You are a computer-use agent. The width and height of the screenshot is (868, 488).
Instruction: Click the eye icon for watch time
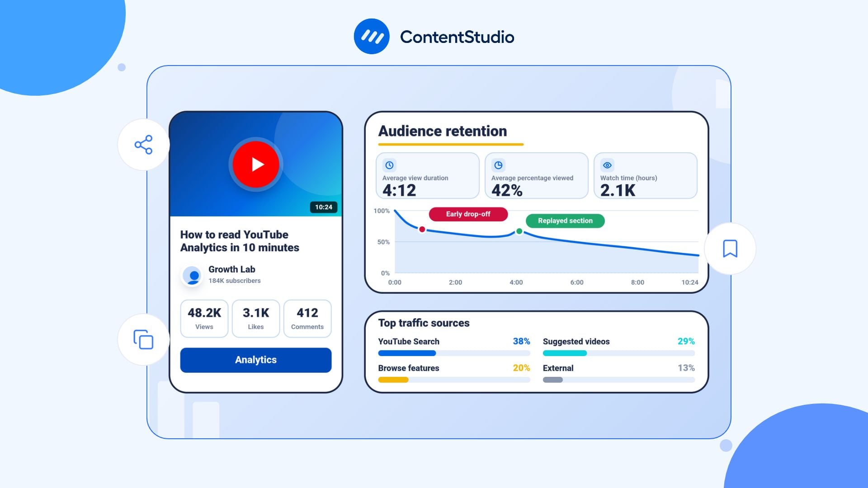tap(607, 165)
